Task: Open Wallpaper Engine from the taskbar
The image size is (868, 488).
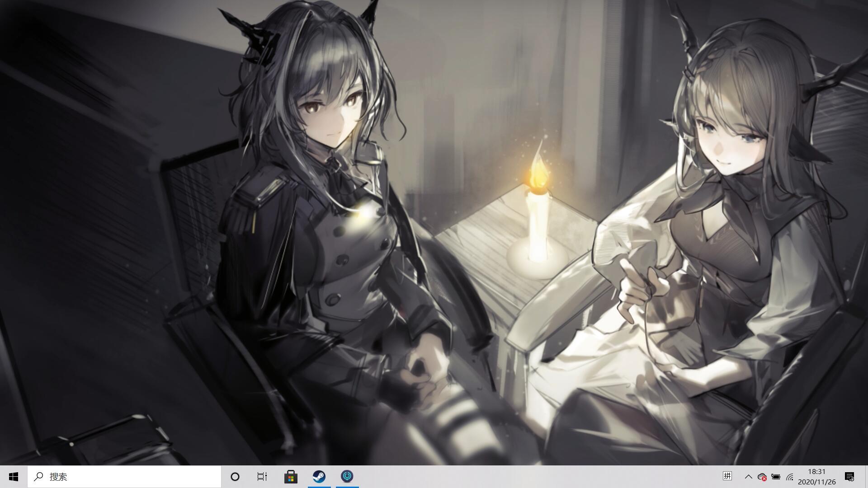Action: [x=347, y=477]
